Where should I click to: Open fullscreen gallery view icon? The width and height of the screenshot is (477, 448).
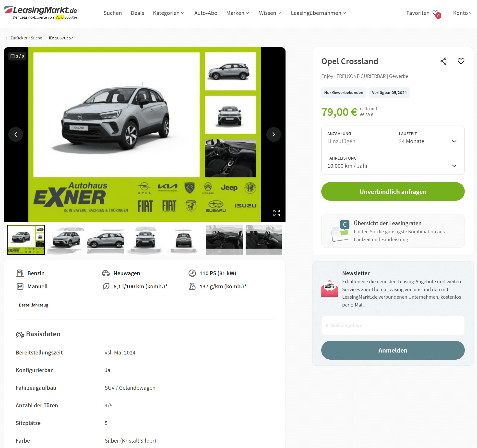coord(277,213)
